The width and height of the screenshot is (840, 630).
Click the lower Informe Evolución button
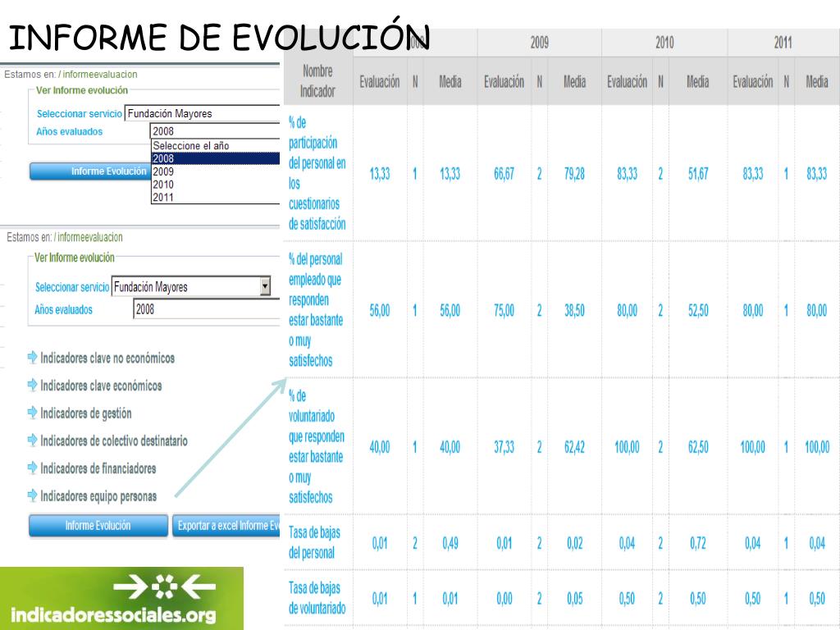coord(98,526)
